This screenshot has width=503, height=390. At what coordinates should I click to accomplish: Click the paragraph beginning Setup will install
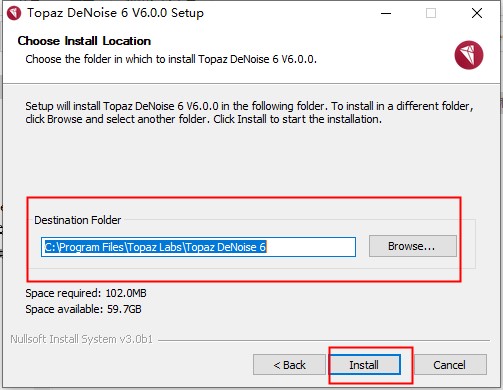(249, 112)
